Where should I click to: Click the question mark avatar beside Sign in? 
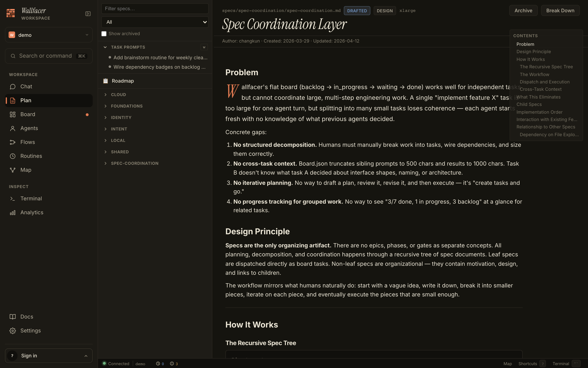coord(12,356)
